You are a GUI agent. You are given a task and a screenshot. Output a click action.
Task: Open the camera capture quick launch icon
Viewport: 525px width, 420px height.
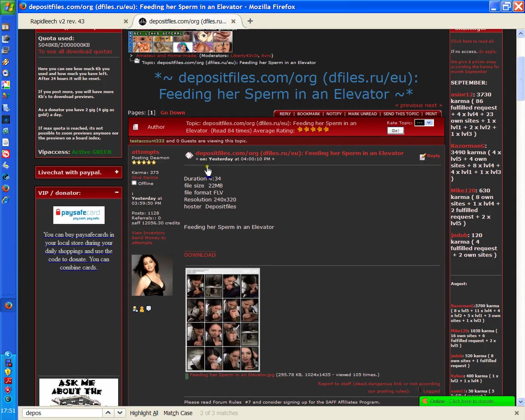(6, 39)
